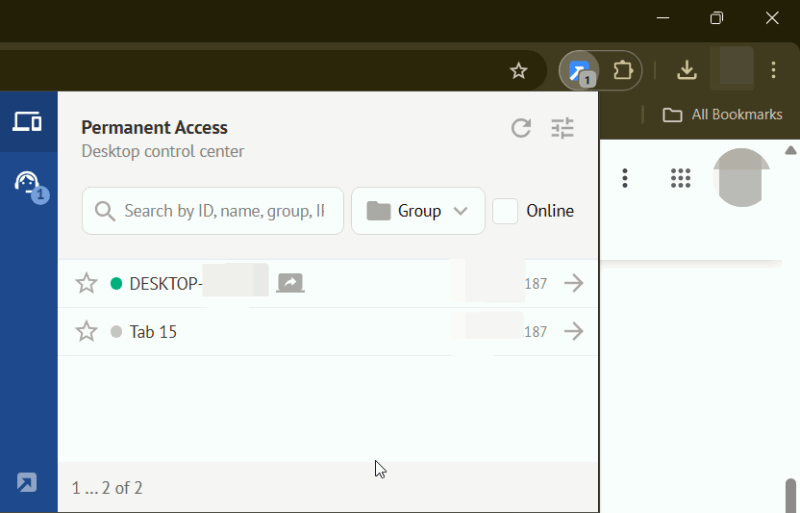The image size is (800, 513).
Task: Open the support headset icon with badge
Action: (31, 186)
